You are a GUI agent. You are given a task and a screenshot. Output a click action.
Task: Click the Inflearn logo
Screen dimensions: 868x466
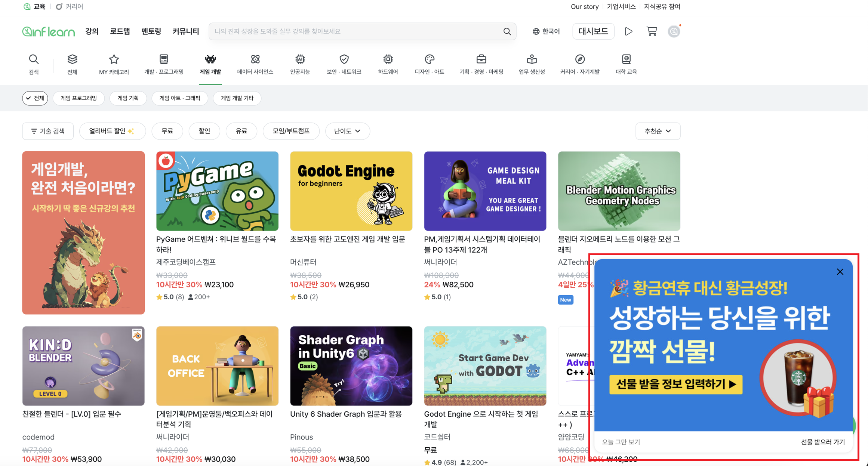tap(49, 31)
